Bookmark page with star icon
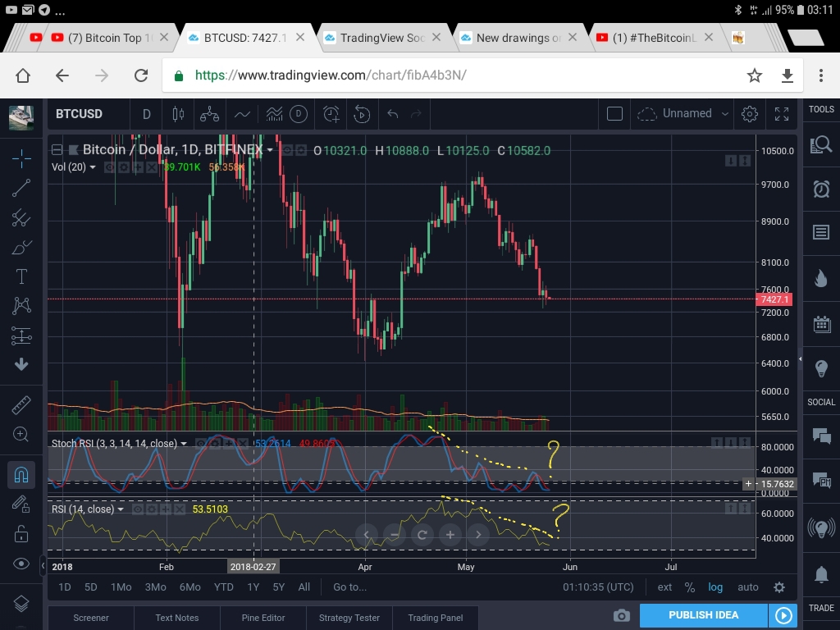 tap(755, 75)
